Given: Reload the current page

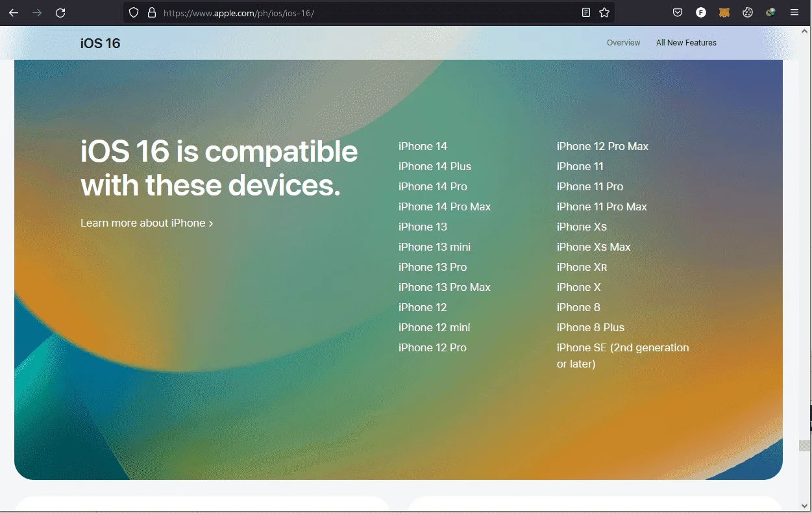Looking at the screenshot, I should pos(60,12).
